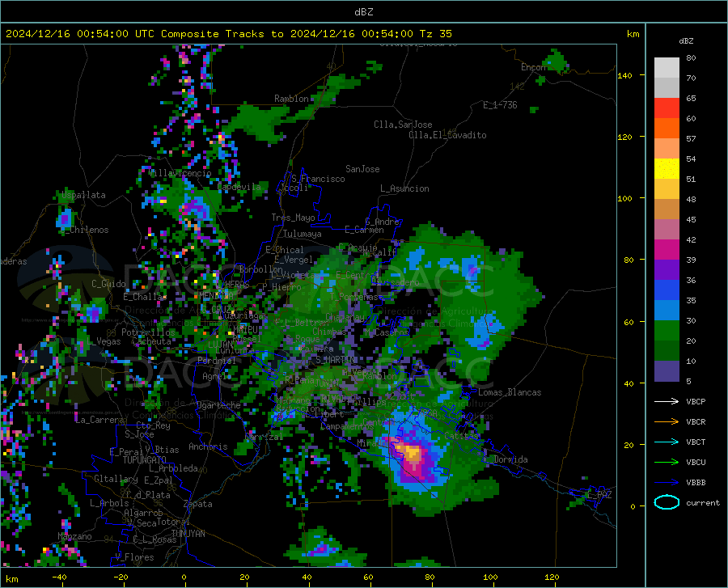Click the '-40' tick on the horizontal km axis
The height and width of the screenshot is (588, 728).
click(59, 577)
